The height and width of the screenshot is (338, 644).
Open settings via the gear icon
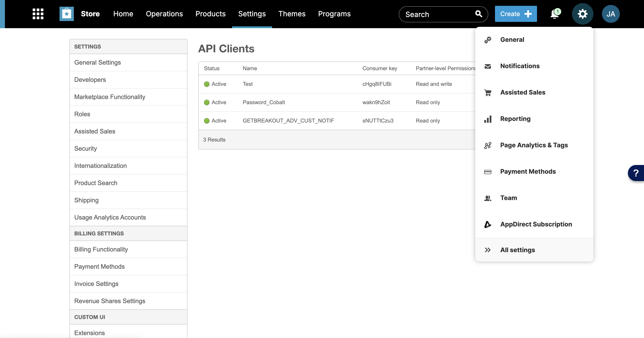(x=582, y=14)
